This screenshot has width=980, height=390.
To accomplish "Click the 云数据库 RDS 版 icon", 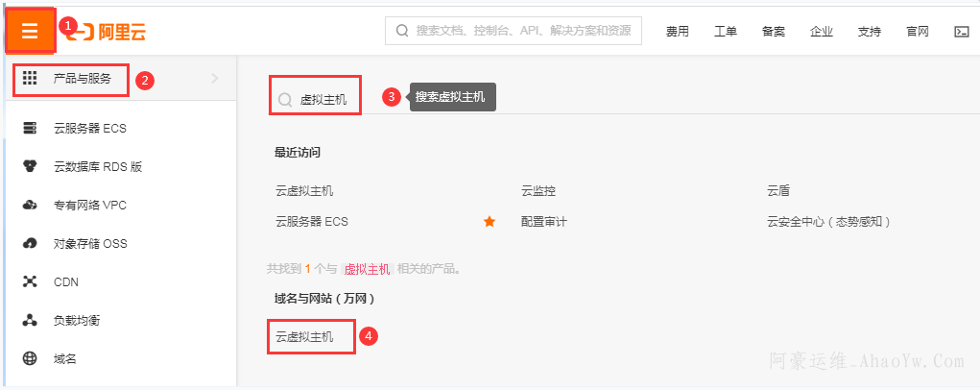I will pos(30,166).
